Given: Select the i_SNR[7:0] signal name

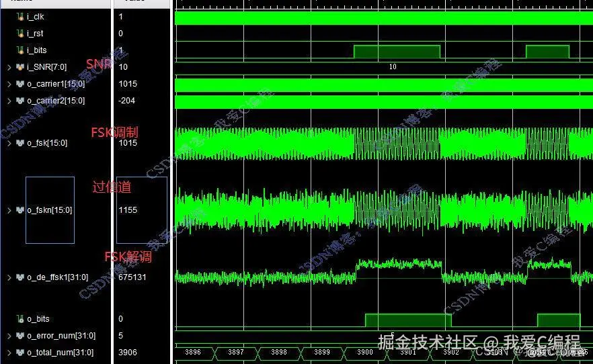Looking at the screenshot, I should 47,67.
